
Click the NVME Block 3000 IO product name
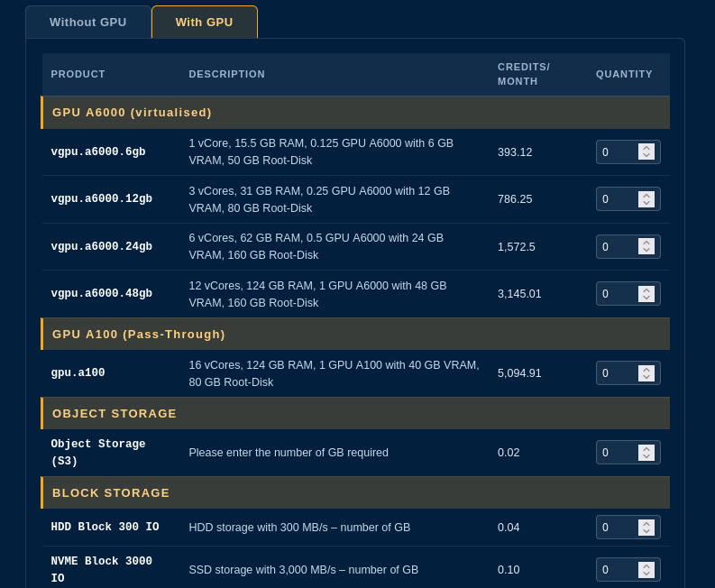(102, 569)
